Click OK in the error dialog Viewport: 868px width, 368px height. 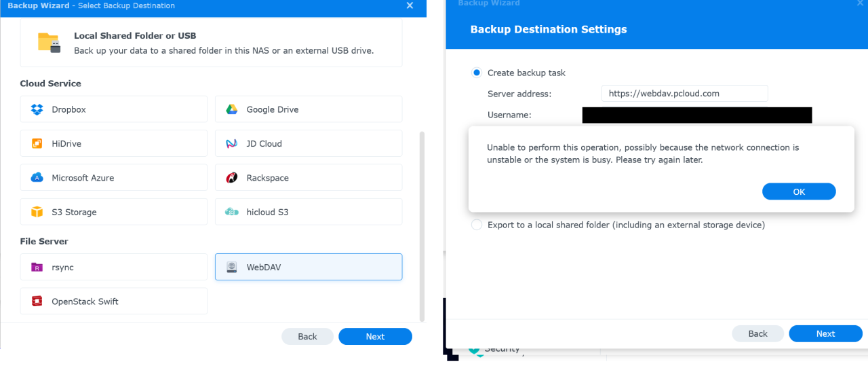[x=798, y=191]
